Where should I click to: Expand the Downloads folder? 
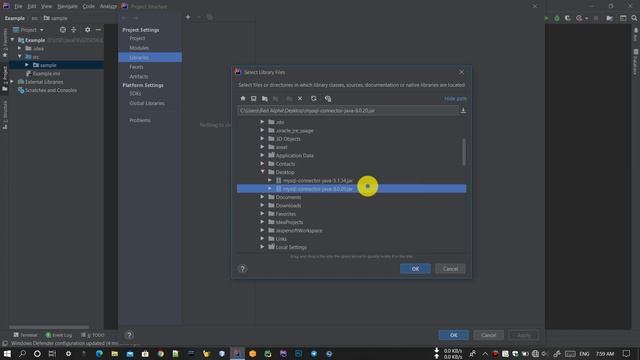(x=262, y=205)
